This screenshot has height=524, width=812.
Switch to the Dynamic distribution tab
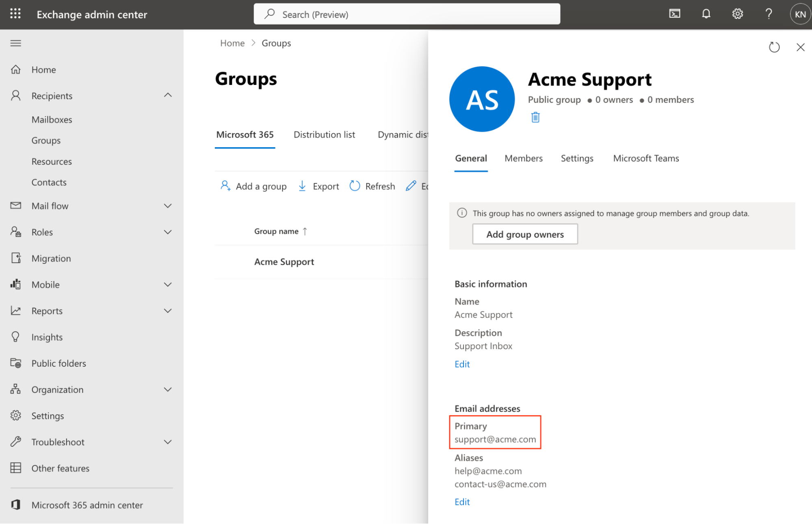403,135
